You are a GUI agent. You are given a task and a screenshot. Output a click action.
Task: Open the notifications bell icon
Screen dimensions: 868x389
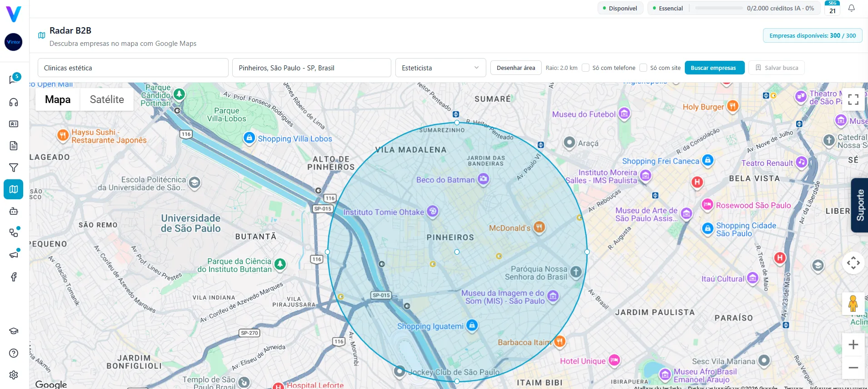pyautogui.click(x=852, y=8)
